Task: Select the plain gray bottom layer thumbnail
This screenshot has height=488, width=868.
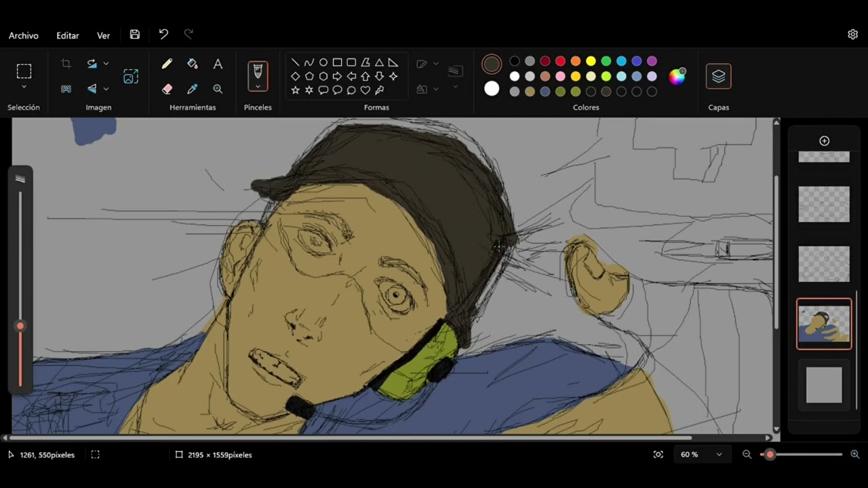Action: (x=824, y=385)
